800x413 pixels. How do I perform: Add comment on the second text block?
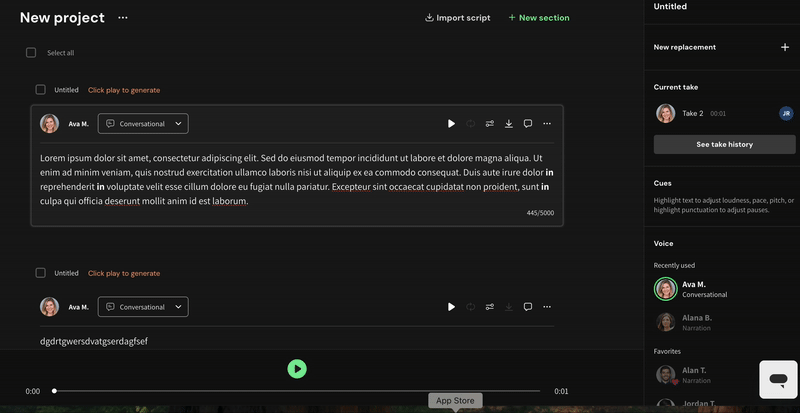point(528,307)
